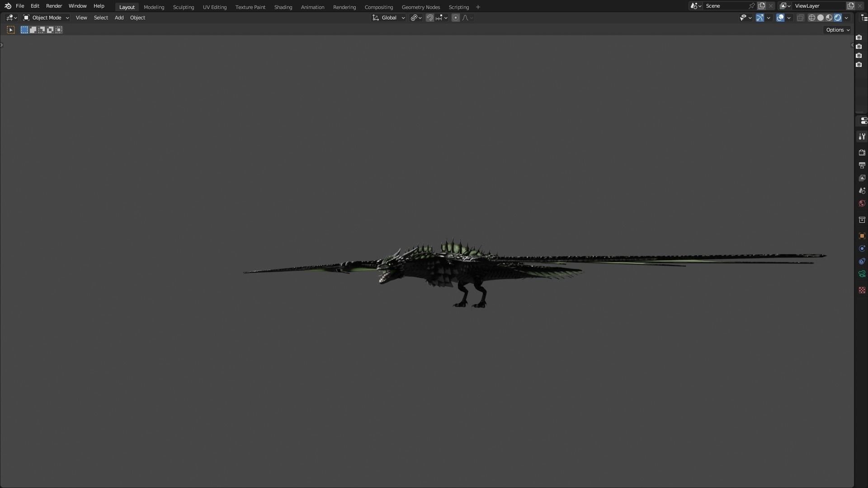Open the Output properties tab

(x=862, y=165)
